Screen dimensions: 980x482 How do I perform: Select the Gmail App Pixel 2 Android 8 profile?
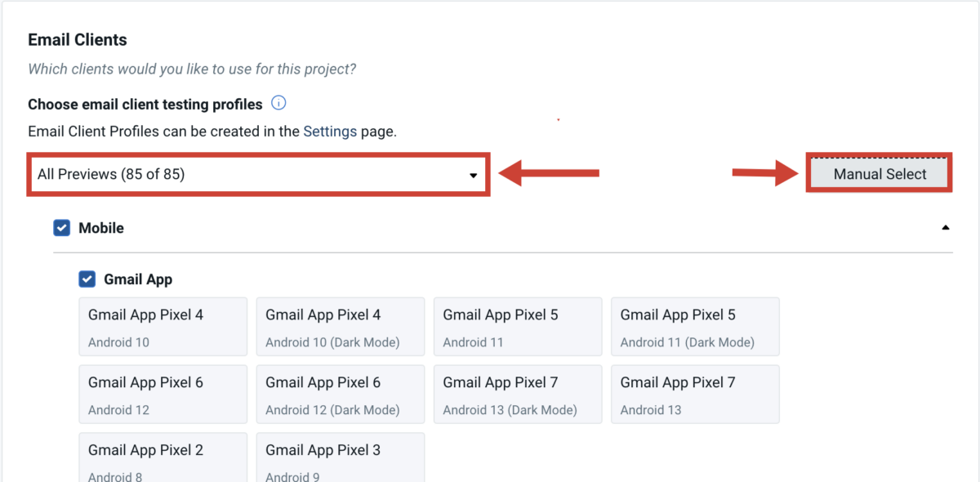tap(163, 457)
